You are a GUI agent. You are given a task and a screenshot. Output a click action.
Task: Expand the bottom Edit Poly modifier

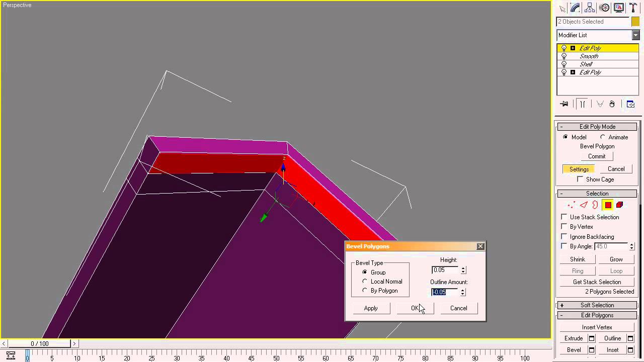573,72
